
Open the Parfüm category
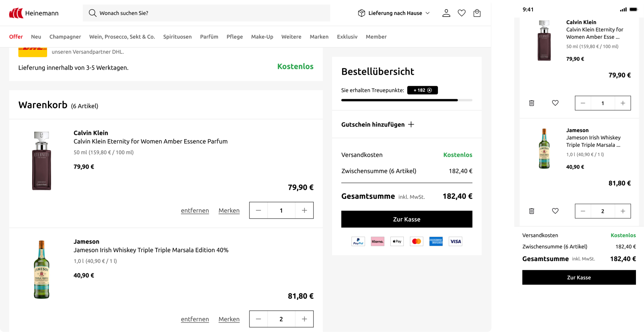[x=209, y=37]
